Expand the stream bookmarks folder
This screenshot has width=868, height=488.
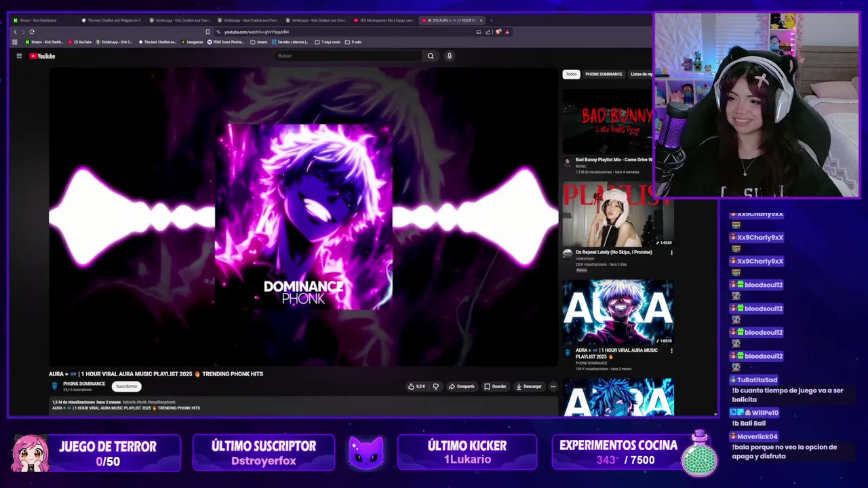tap(259, 42)
